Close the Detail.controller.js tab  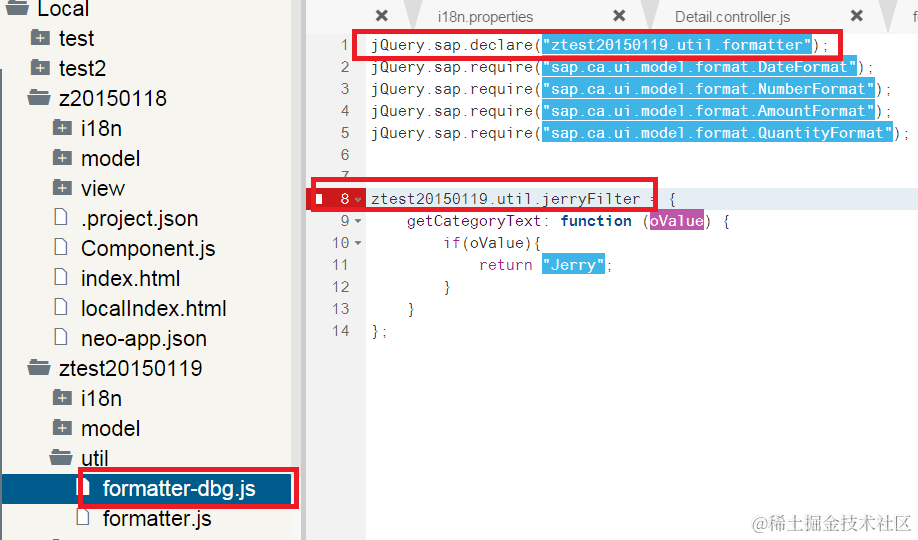[857, 16]
